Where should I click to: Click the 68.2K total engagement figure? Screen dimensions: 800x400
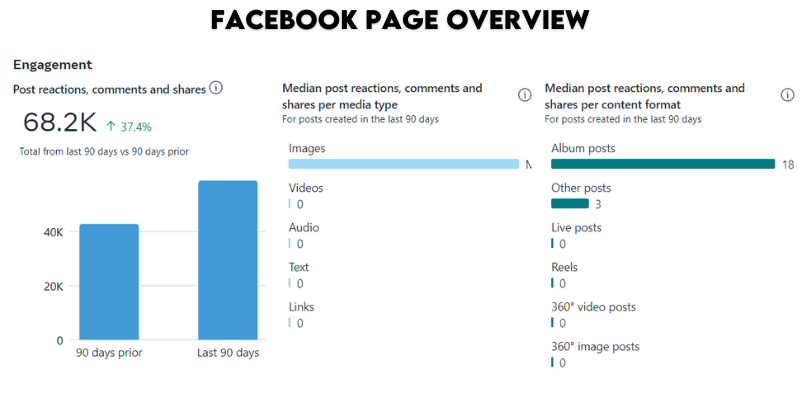tap(60, 123)
